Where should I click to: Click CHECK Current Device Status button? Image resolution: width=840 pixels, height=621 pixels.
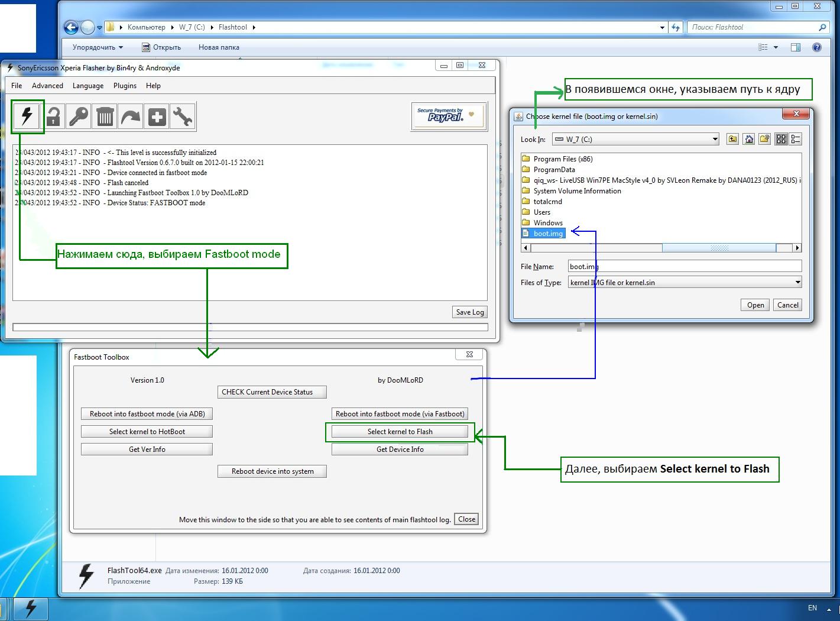point(272,392)
